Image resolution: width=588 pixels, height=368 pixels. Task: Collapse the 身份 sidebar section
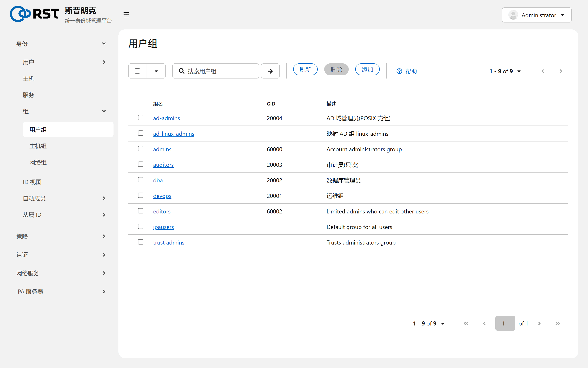tap(61, 44)
